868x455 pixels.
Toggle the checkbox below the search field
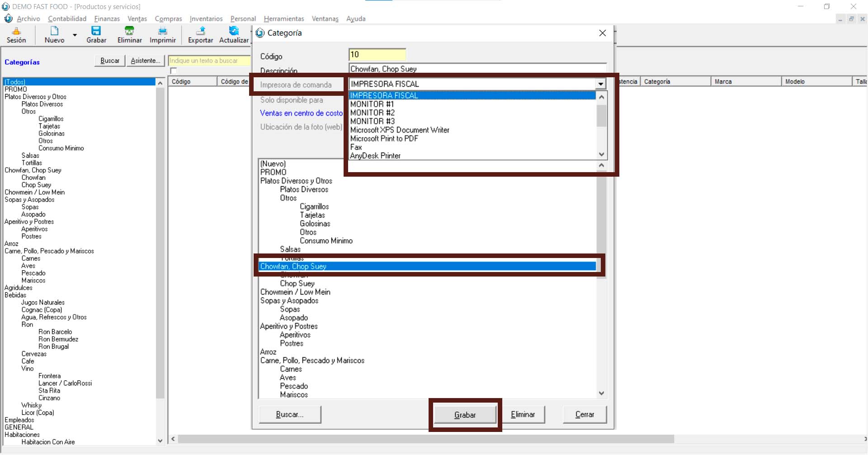[x=174, y=71]
